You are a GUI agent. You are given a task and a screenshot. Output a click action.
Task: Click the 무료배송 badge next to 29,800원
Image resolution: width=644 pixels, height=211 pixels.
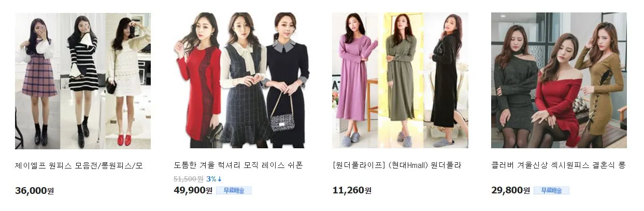(x=551, y=190)
